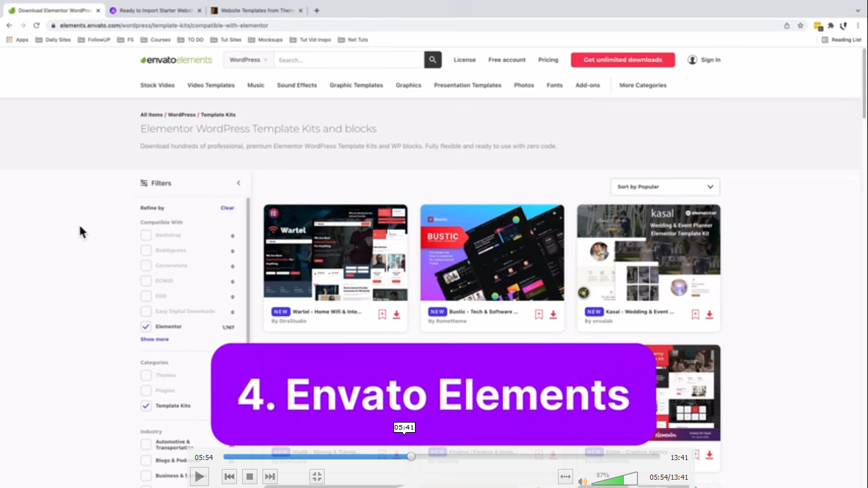
Task: Mute audio with the speaker icon
Action: pos(583,482)
